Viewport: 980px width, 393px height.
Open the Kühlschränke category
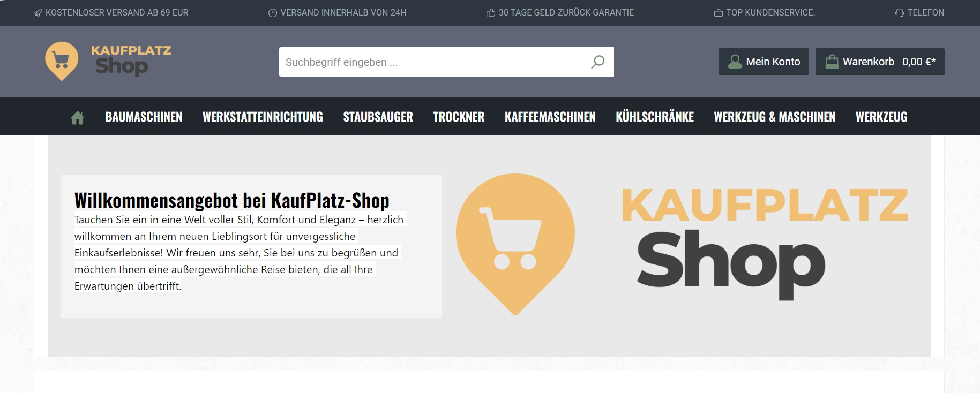coord(655,117)
